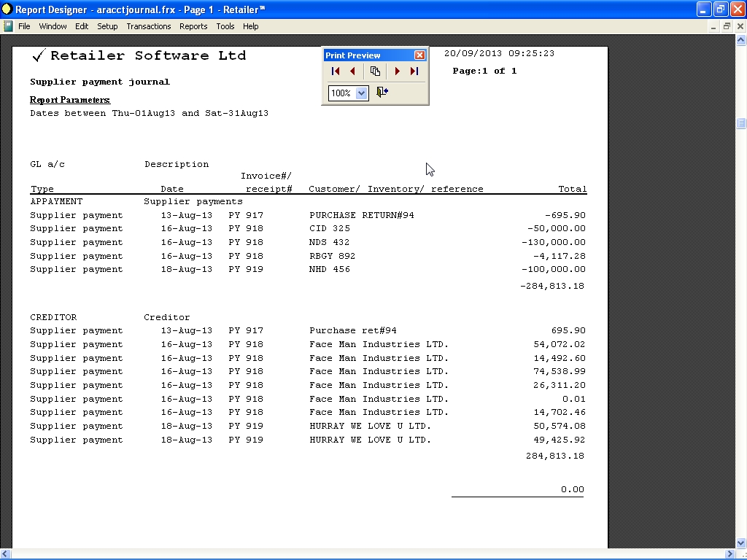Open the 100% zoom dropdown
The width and height of the screenshot is (747, 560).
point(362,93)
